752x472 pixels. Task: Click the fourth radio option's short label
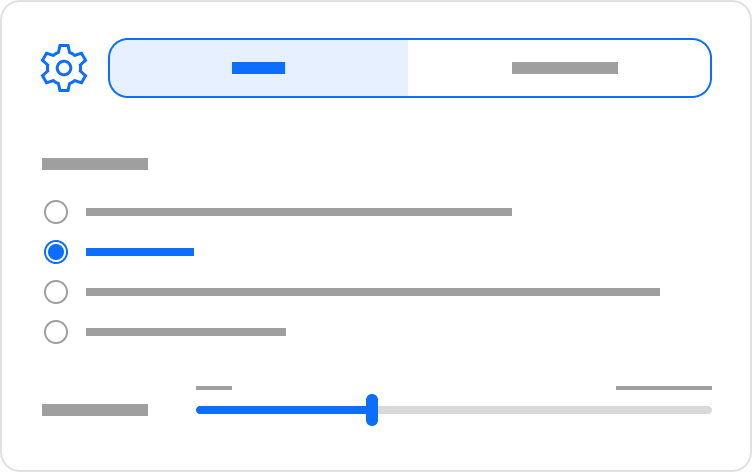186,332
